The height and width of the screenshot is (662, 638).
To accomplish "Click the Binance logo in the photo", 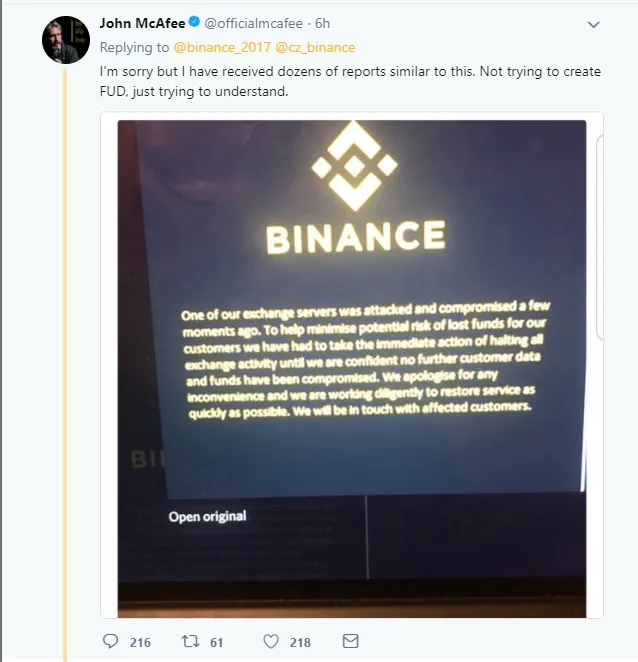I will (355, 188).
